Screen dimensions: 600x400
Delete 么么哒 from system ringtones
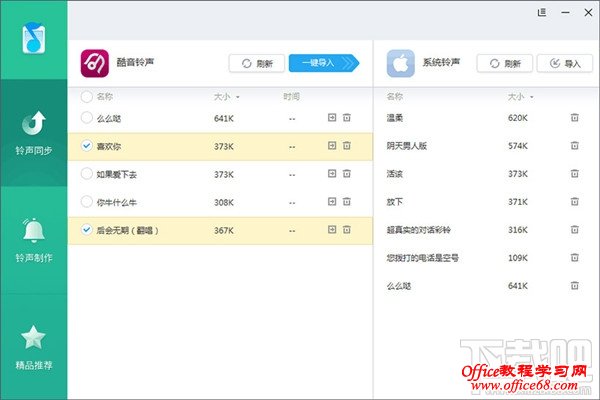[x=575, y=285]
